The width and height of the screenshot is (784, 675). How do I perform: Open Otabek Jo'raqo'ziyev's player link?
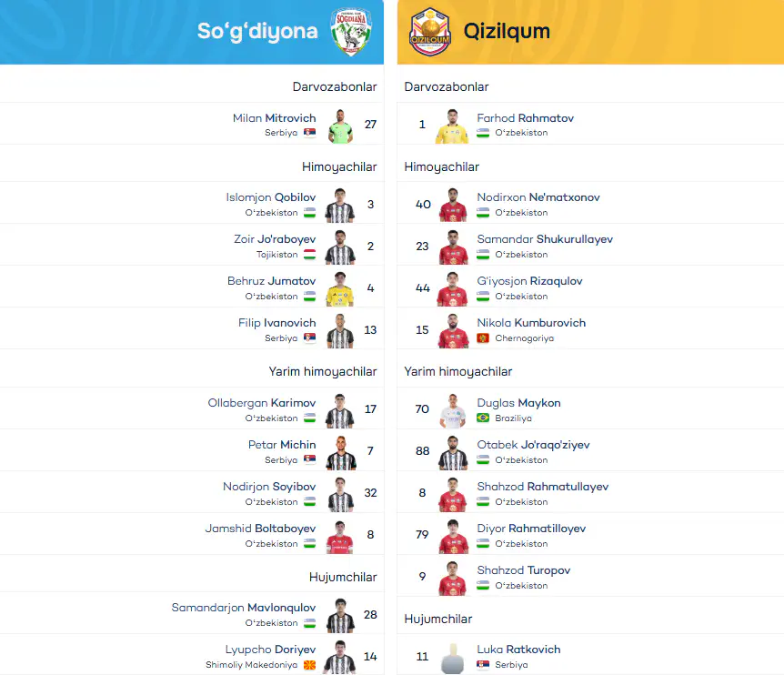pyautogui.click(x=534, y=445)
